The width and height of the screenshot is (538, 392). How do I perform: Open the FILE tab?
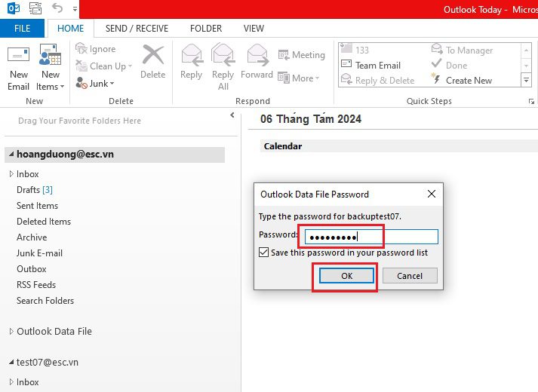click(x=22, y=28)
